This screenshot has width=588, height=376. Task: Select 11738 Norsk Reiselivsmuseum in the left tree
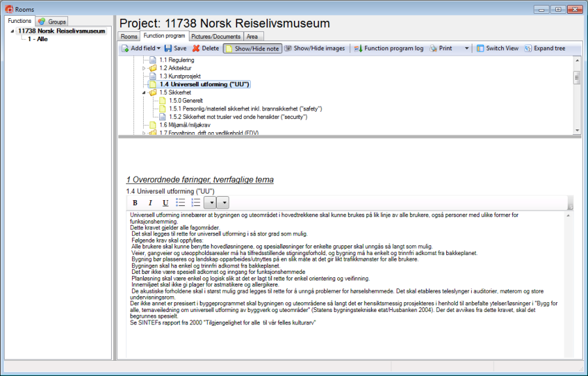click(x=61, y=31)
